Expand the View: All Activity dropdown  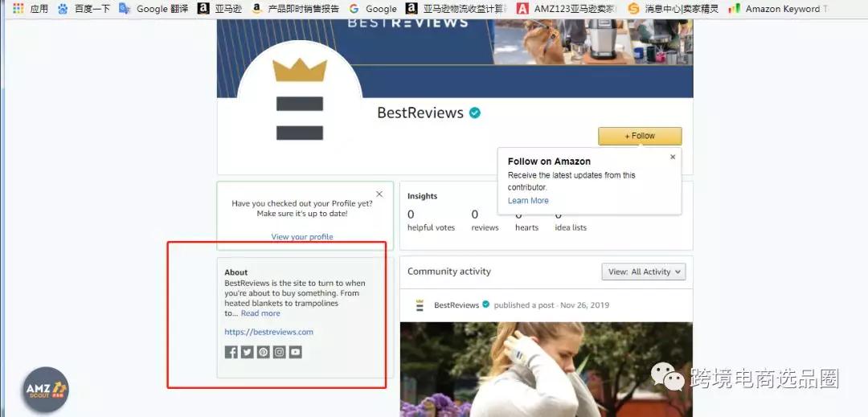[644, 272]
